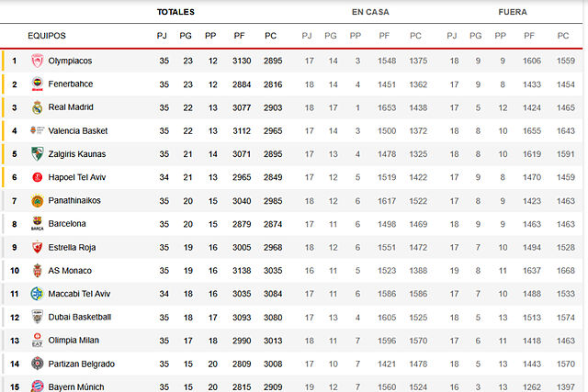Open the AS Monaco team link
Screen dimensions: 588x392
click(71, 270)
